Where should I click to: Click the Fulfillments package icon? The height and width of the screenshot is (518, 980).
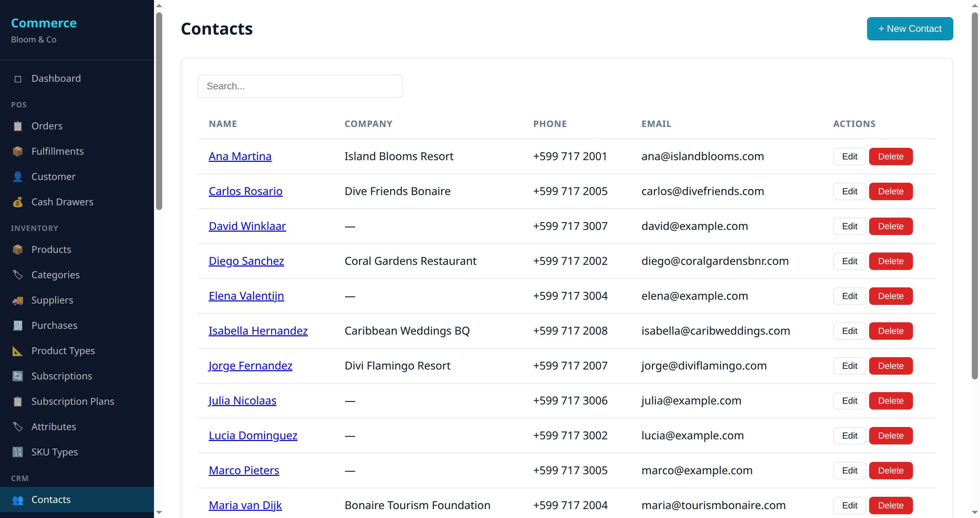click(x=17, y=151)
